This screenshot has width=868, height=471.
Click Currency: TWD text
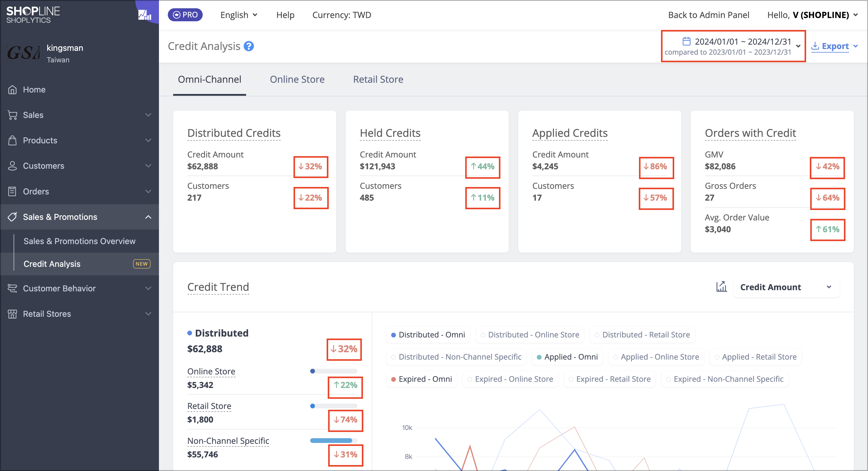(x=342, y=15)
